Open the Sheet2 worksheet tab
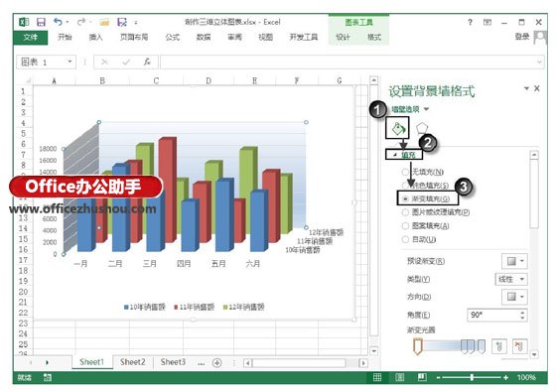Image resolution: width=556 pixels, height=392 pixels. point(133,362)
